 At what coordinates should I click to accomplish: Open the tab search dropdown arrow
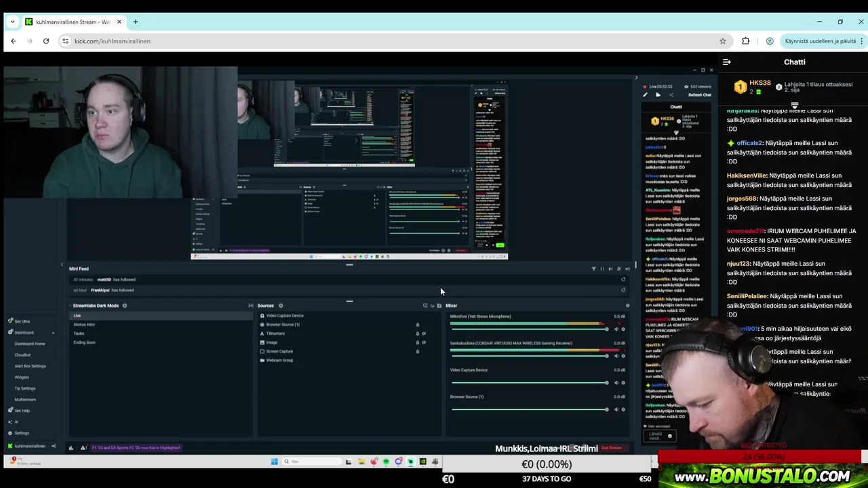(x=12, y=22)
